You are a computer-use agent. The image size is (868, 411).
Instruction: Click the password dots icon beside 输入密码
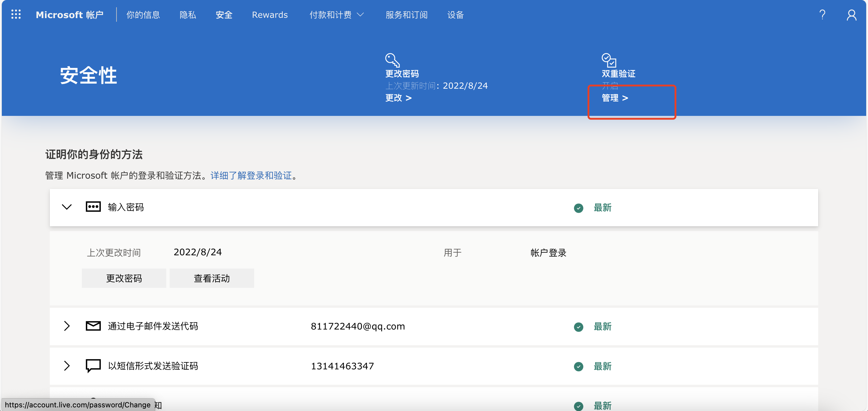[x=93, y=207]
